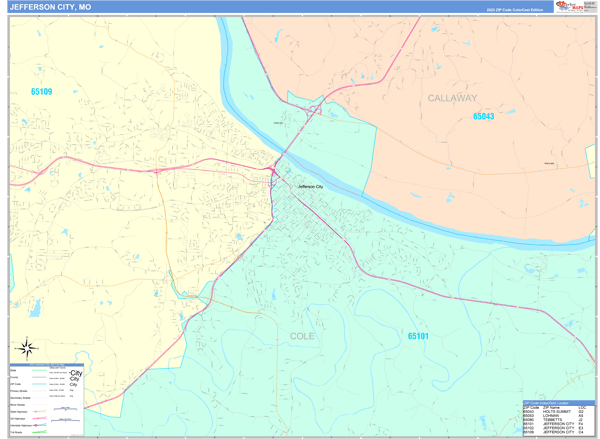Image resolution: width=600 pixels, height=439 pixels.
Task: Click the Toll Roads symbol in the legend
Action: tap(39, 432)
